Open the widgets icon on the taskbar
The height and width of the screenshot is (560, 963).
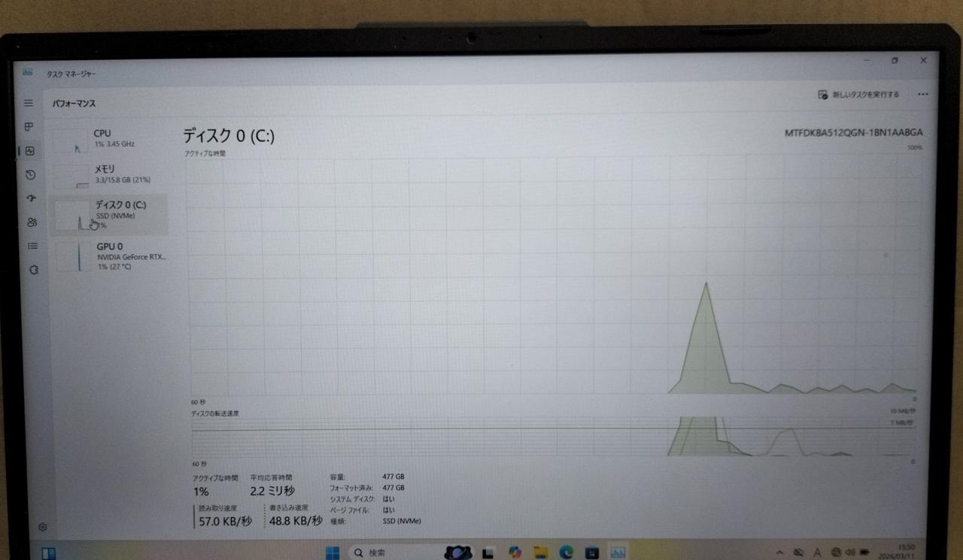click(x=48, y=554)
